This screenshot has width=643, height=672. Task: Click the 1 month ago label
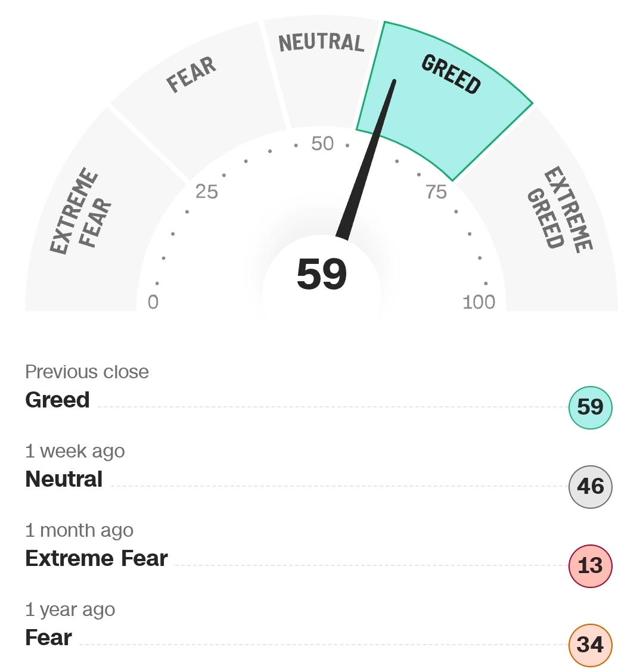point(79,530)
